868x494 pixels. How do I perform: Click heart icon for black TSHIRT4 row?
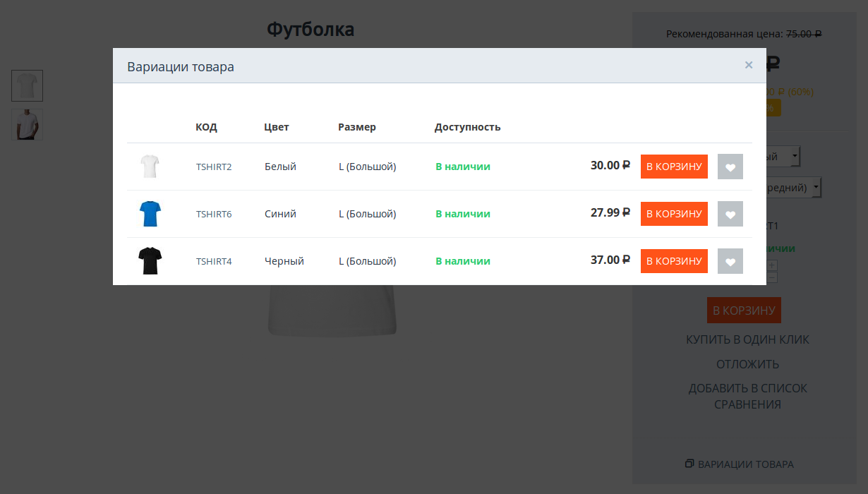coord(730,262)
